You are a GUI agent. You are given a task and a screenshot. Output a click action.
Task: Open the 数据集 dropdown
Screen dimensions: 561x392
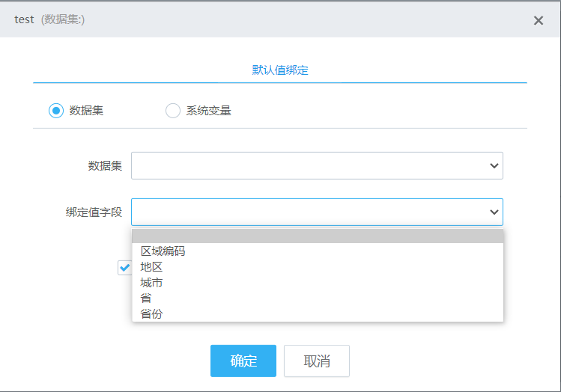[317, 166]
